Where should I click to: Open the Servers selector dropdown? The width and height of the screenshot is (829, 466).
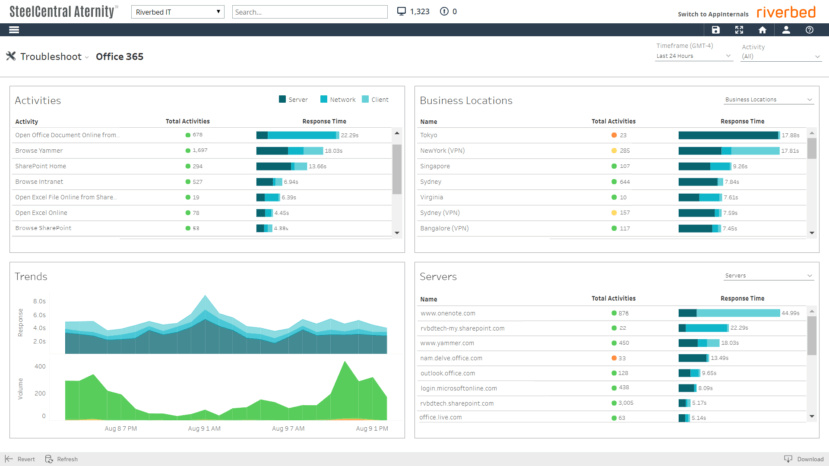point(768,276)
